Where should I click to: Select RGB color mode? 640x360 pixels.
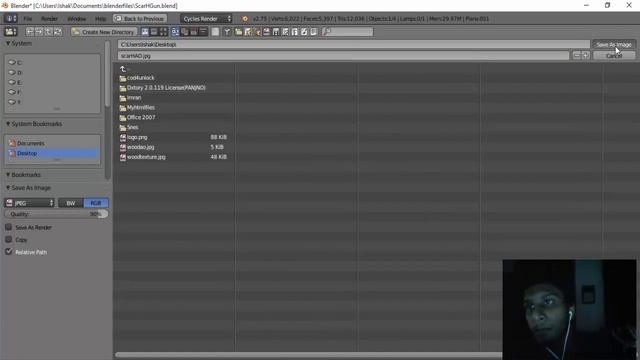[96, 203]
